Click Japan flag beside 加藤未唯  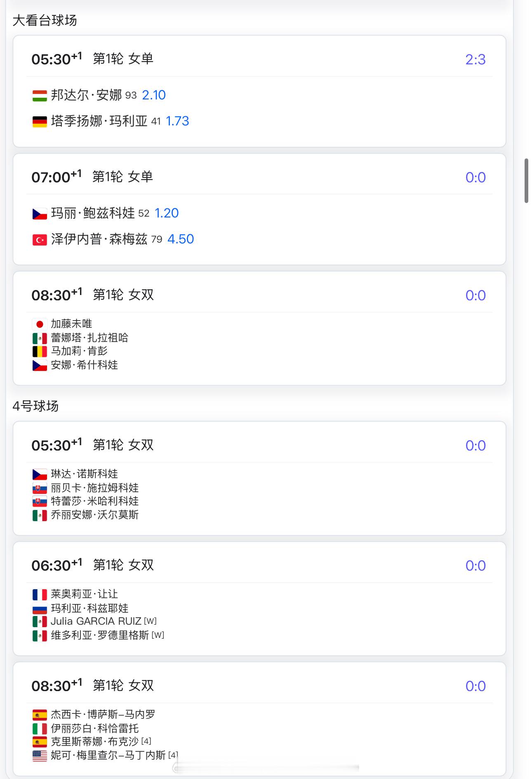(x=40, y=324)
